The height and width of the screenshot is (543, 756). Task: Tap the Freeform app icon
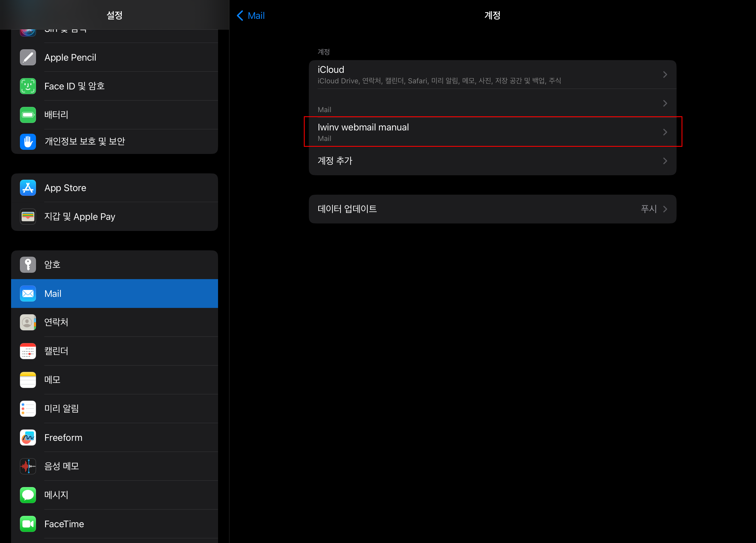(28, 437)
